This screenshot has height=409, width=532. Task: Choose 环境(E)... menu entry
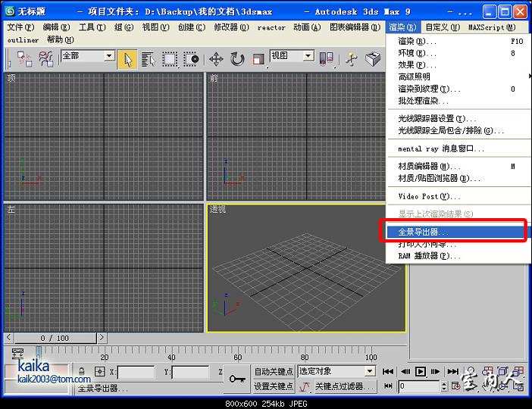pyautogui.click(x=458, y=53)
